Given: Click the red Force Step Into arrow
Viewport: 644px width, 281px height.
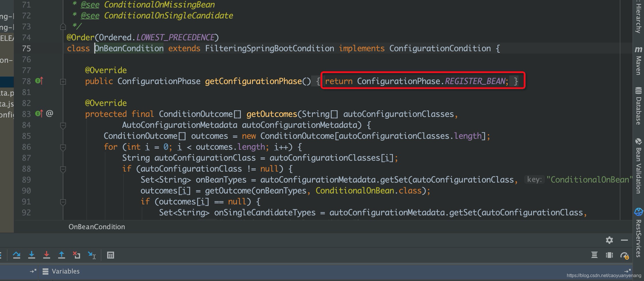Looking at the screenshot, I should point(46,255).
